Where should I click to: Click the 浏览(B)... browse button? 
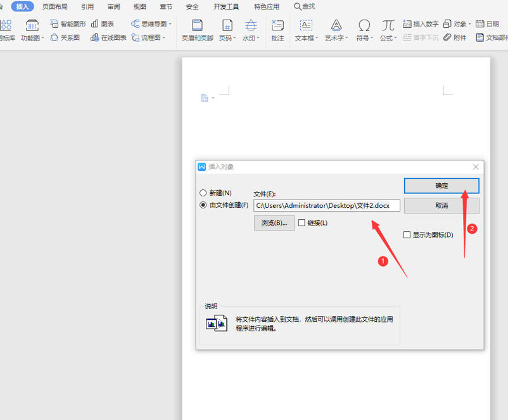[274, 223]
